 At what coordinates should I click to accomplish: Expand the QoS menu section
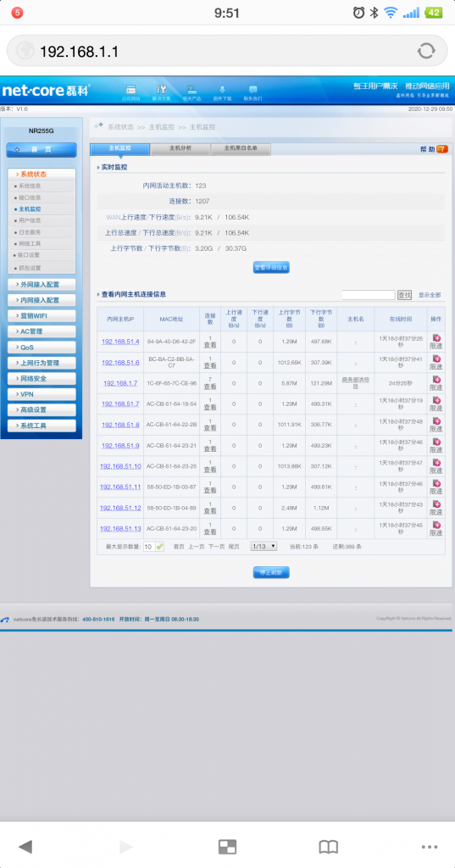click(42, 347)
